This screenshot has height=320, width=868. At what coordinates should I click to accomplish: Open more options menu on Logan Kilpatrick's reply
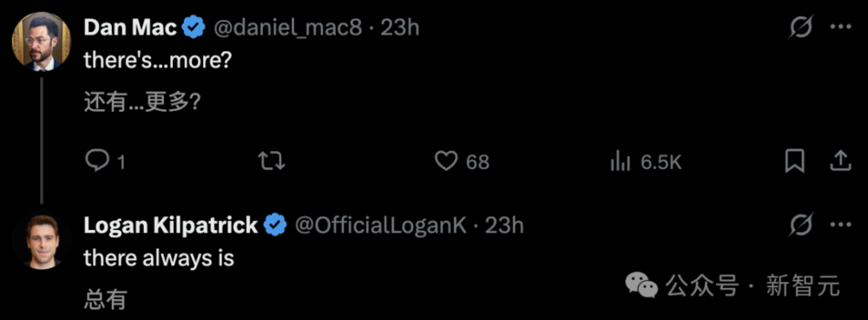click(841, 225)
